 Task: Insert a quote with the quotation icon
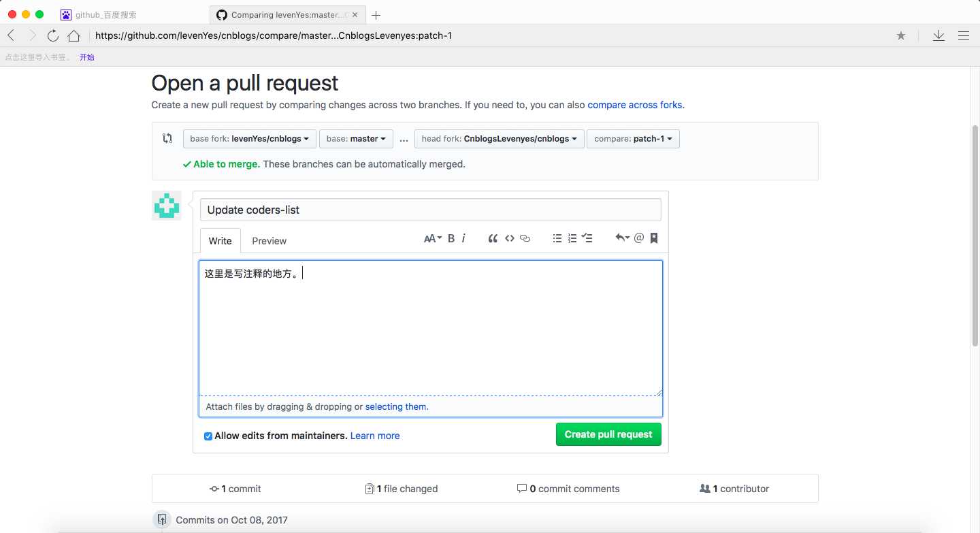coord(493,238)
